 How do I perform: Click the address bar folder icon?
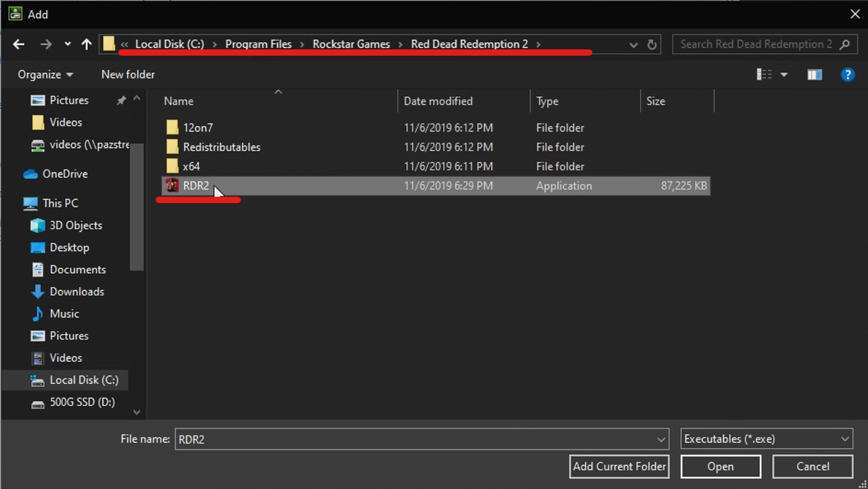tap(109, 44)
